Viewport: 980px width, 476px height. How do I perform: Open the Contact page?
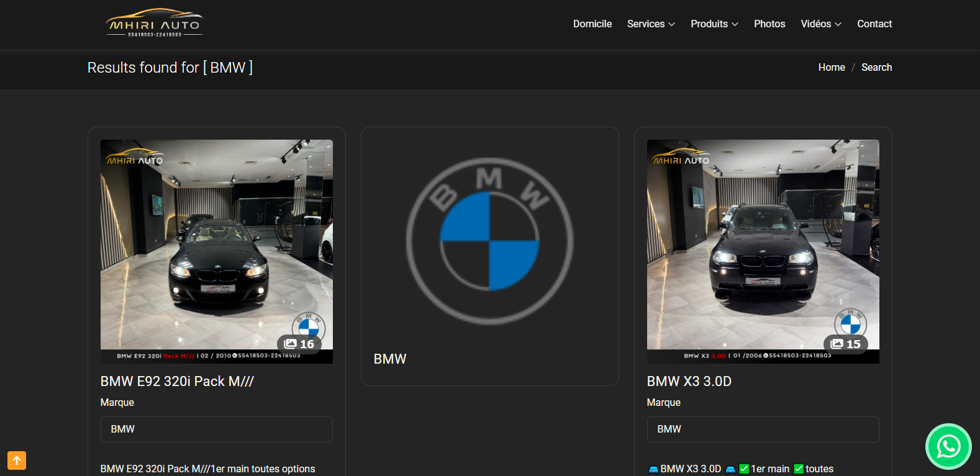874,24
